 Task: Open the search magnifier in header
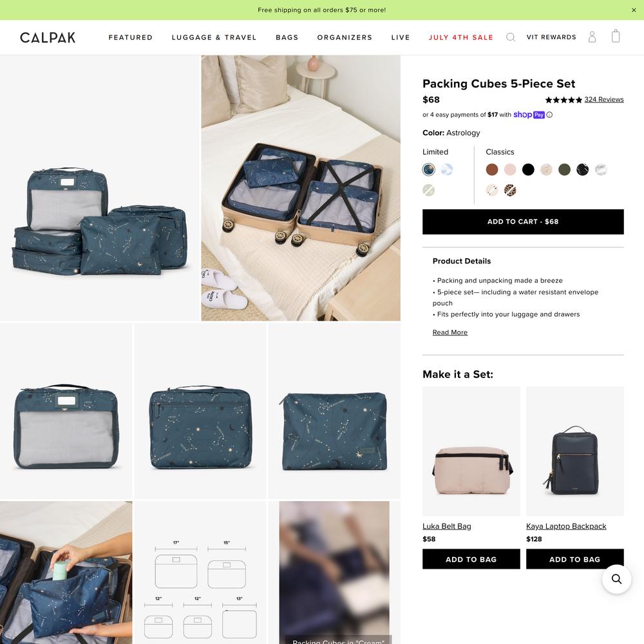click(x=511, y=37)
